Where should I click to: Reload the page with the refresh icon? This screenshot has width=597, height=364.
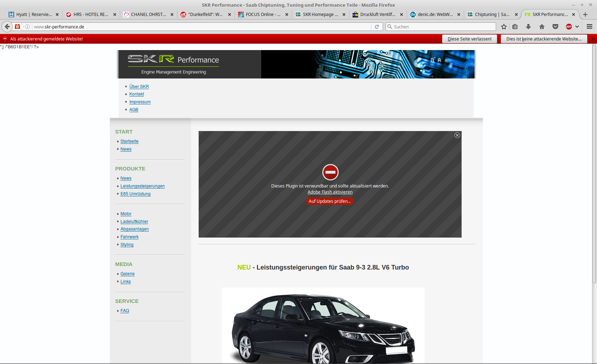point(377,27)
